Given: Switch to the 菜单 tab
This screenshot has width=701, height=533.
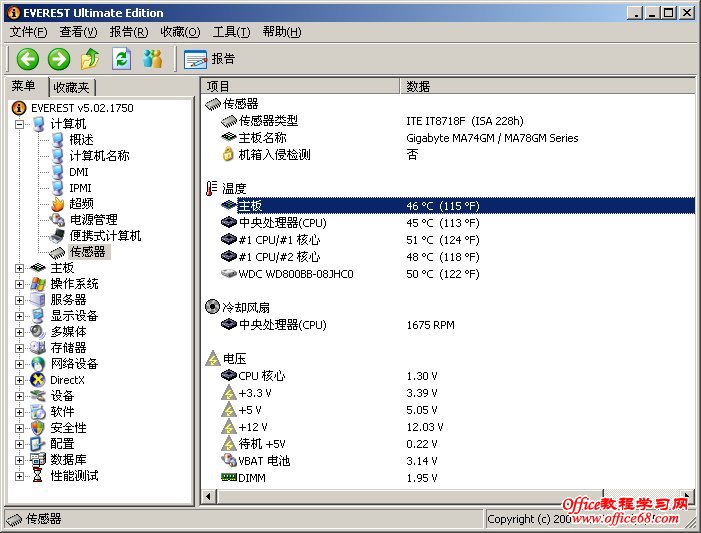Looking at the screenshot, I should click(x=25, y=85).
